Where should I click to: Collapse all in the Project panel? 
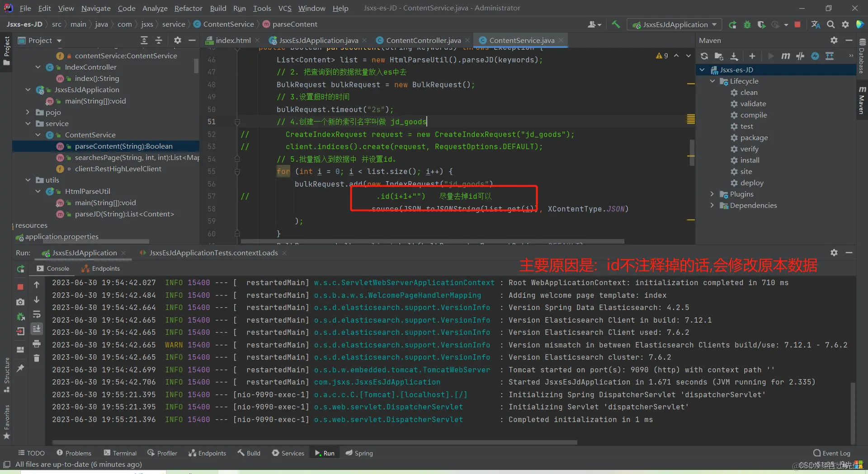(159, 40)
